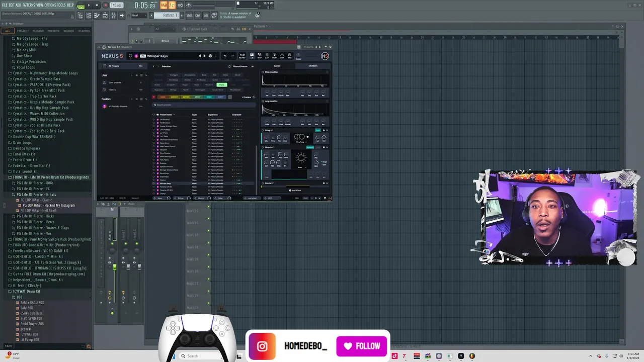
Task: Filter presets by Strings category
Action: (173, 90)
